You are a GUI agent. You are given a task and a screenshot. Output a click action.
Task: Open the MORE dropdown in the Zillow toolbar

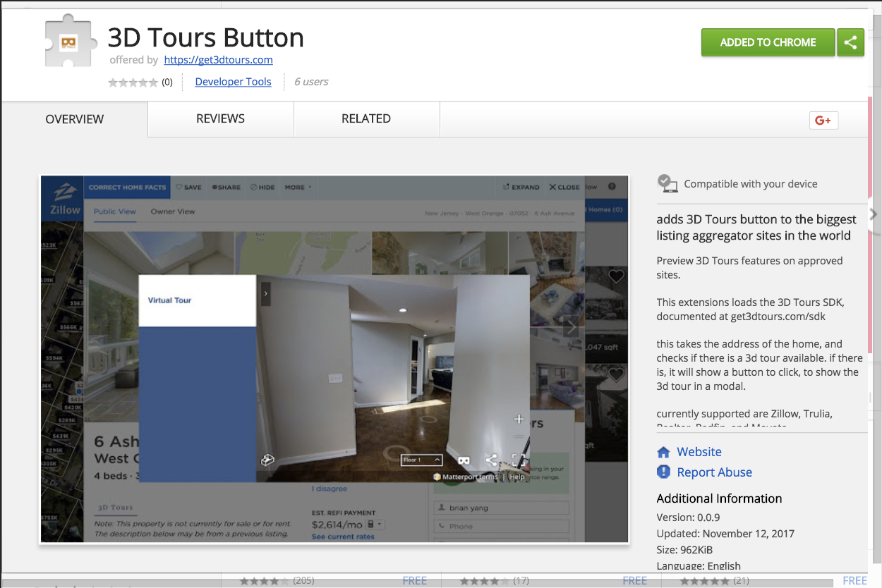coord(298,188)
